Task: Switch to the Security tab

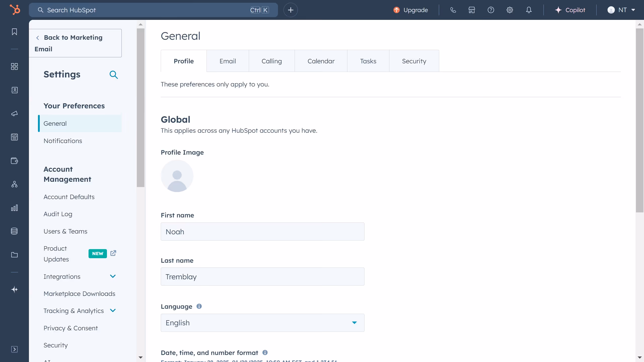Action: [414, 61]
